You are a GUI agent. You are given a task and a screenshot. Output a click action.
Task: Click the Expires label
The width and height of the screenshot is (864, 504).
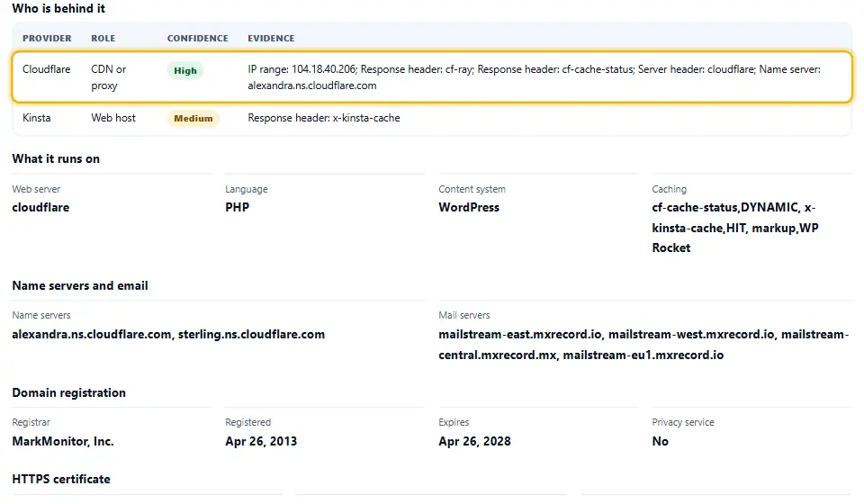pyautogui.click(x=454, y=422)
